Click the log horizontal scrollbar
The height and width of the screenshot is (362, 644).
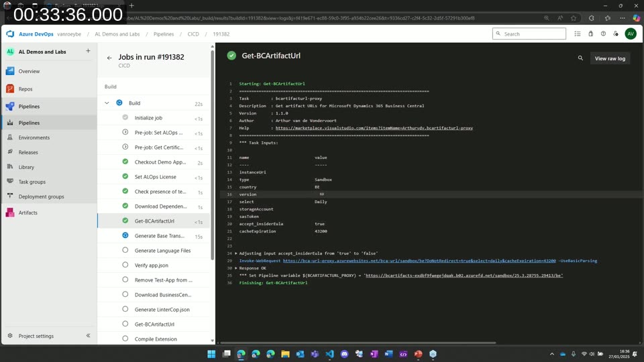pos(358,343)
